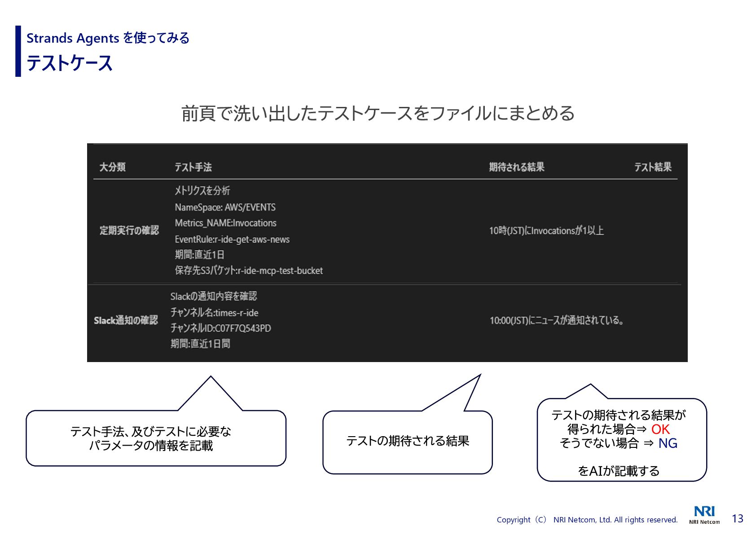Click Slackの通知内容を確認 line

tap(214, 296)
